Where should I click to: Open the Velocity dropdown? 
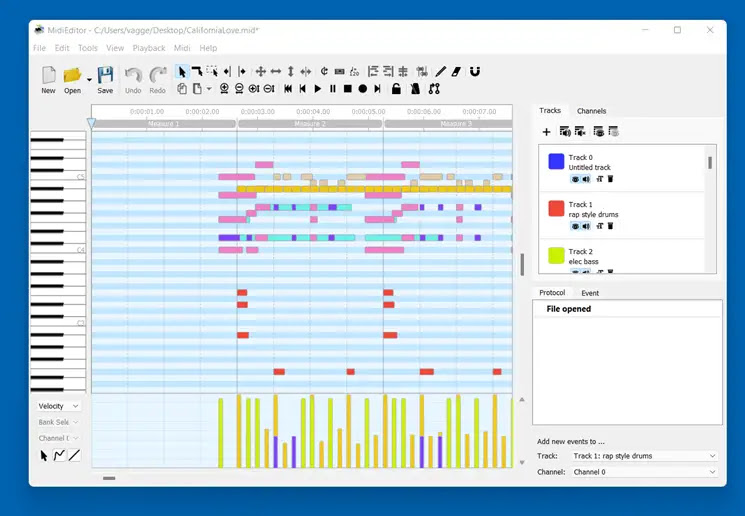pos(58,406)
